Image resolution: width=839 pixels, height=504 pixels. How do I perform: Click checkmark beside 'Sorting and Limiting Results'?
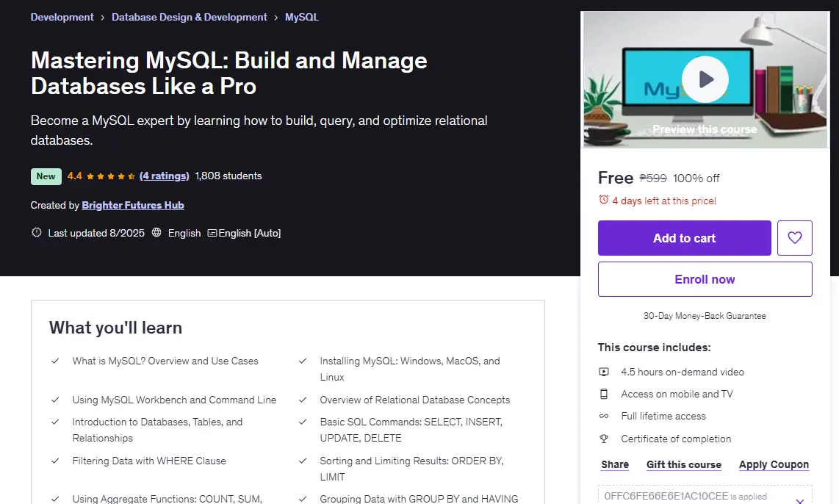point(302,461)
